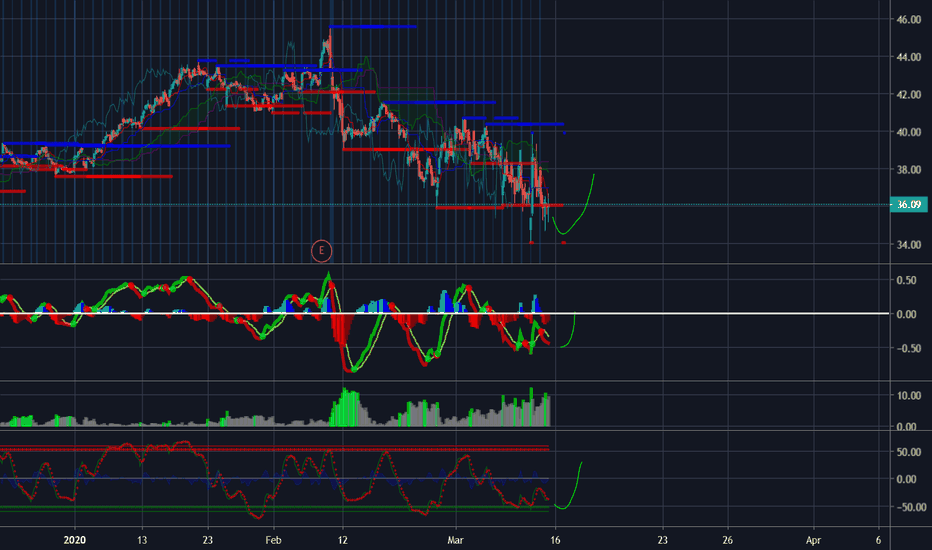Screen dimensions: 932x550
Task: Click the 16 date label on time axis
Action: (555, 540)
